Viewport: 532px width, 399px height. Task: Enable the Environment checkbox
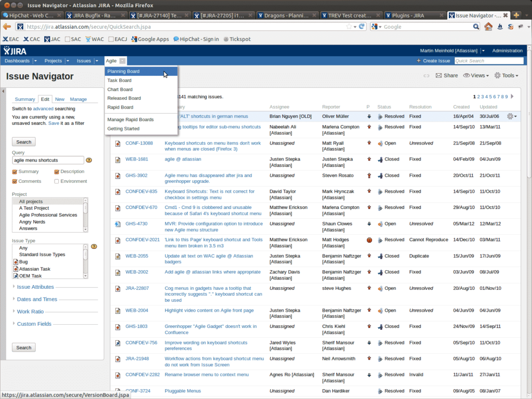point(57,181)
